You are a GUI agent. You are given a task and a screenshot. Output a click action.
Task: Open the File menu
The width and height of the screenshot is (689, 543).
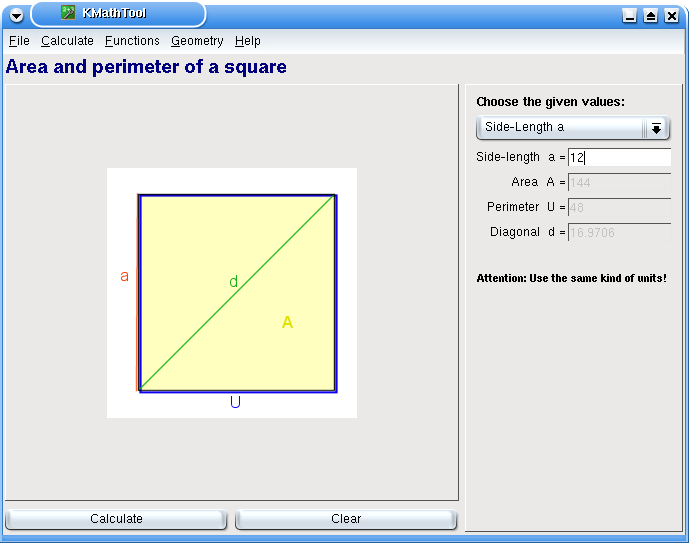[x=19, y=41]
